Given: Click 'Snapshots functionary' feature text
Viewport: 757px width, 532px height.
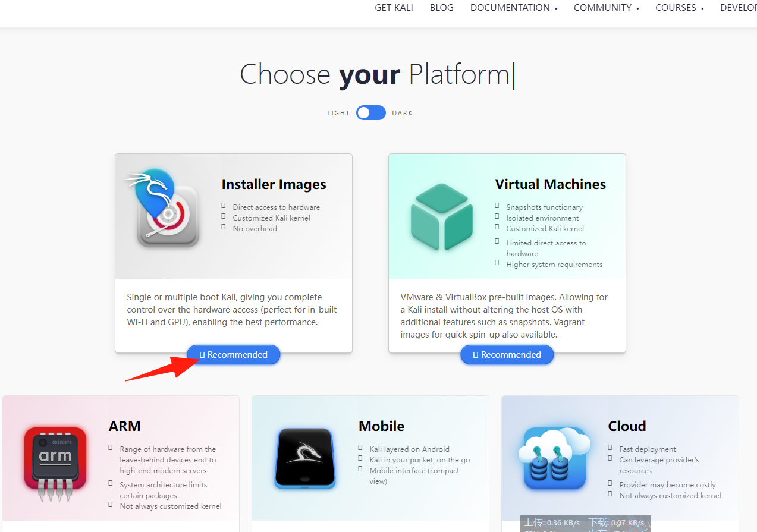Looking at the screenshot, I should 544,207.
